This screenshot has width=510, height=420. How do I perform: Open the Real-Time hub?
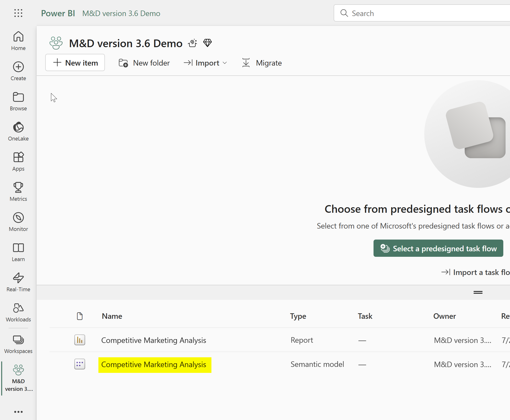point(18,282)
